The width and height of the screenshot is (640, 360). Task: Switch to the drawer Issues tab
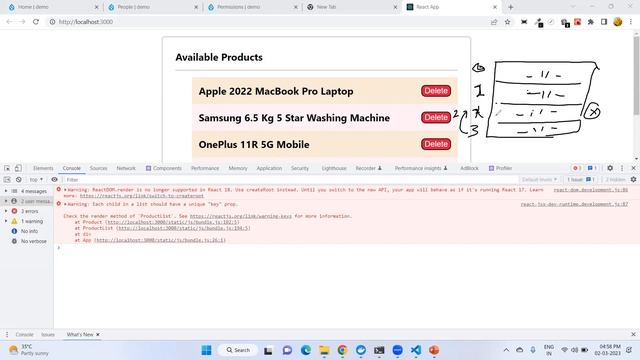click(x=48, y=334)
